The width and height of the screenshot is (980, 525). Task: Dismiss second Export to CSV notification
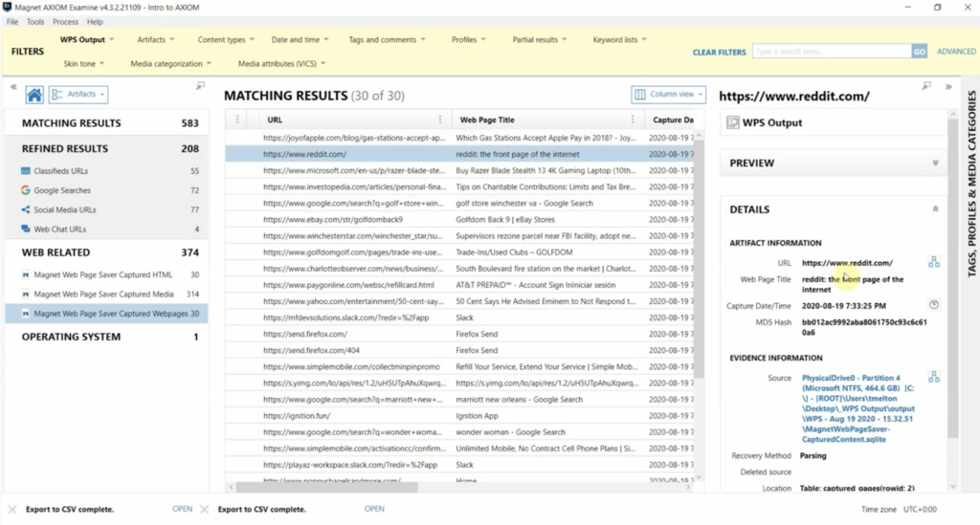tap(205, 510)
